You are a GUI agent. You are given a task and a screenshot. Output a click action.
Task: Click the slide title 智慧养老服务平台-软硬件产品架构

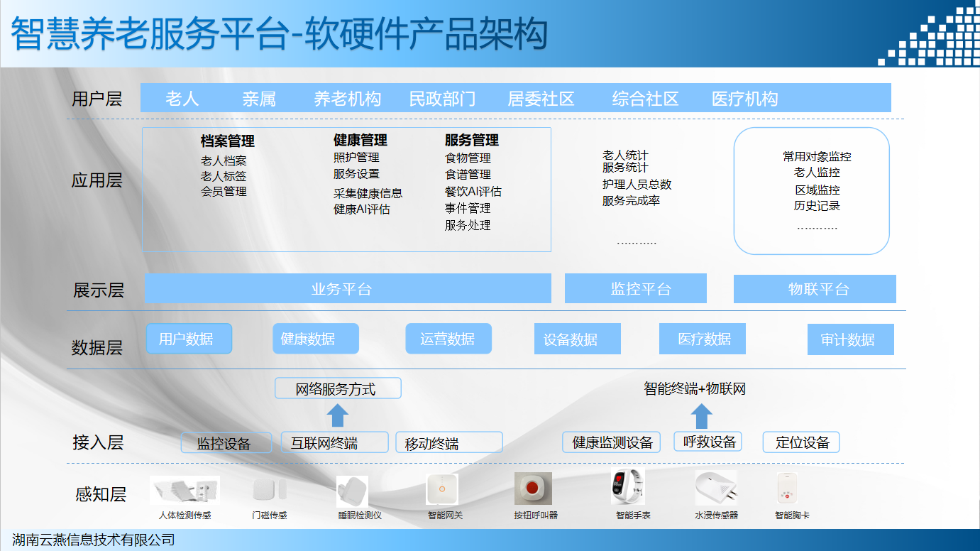pos(280,34)
